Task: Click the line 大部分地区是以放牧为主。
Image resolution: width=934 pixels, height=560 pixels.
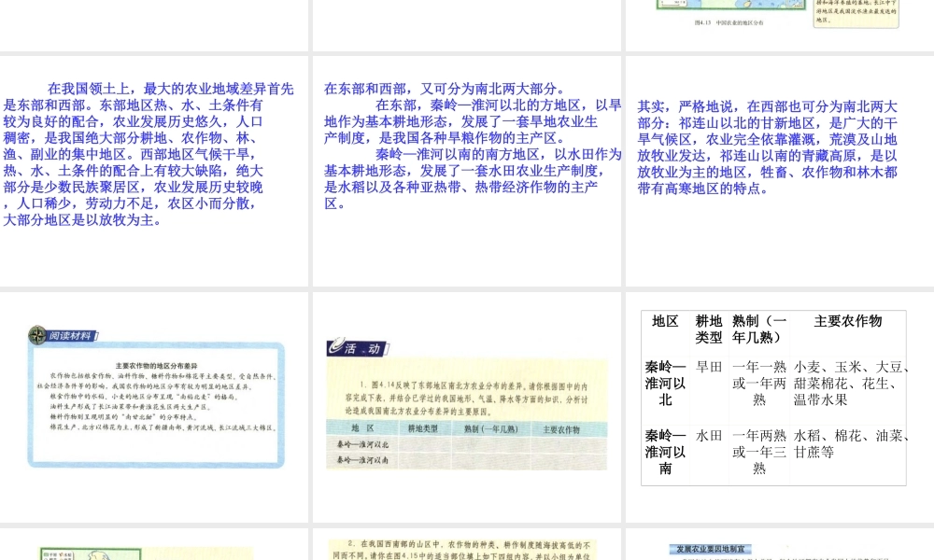Action: tap(82, 220)
